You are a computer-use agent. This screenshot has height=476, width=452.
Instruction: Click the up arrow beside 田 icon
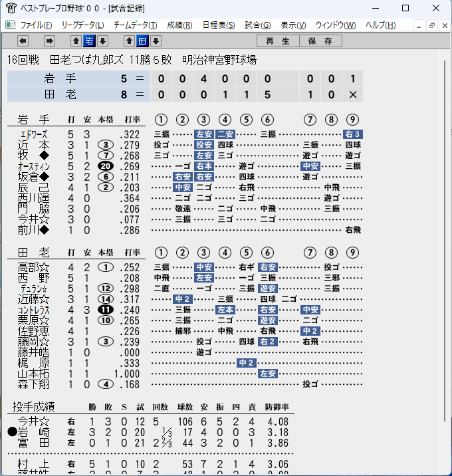point(129,41)
